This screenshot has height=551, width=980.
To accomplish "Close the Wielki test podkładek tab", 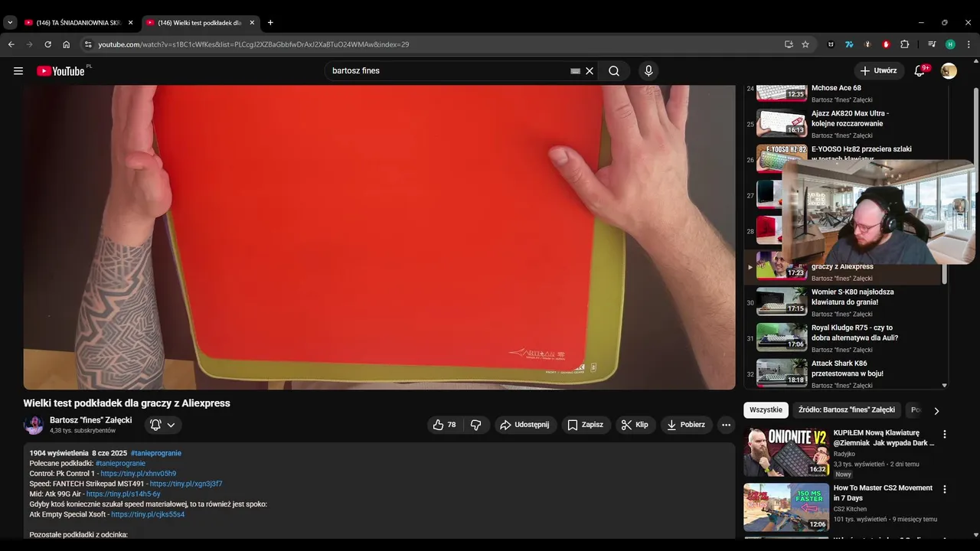I will (252, 23).
